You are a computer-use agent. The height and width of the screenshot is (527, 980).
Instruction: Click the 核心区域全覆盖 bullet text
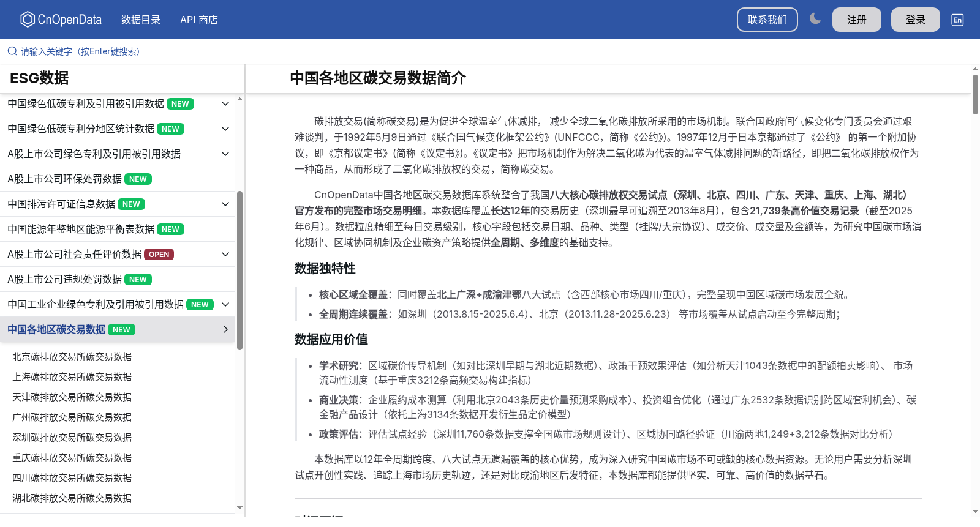point(353,295)
